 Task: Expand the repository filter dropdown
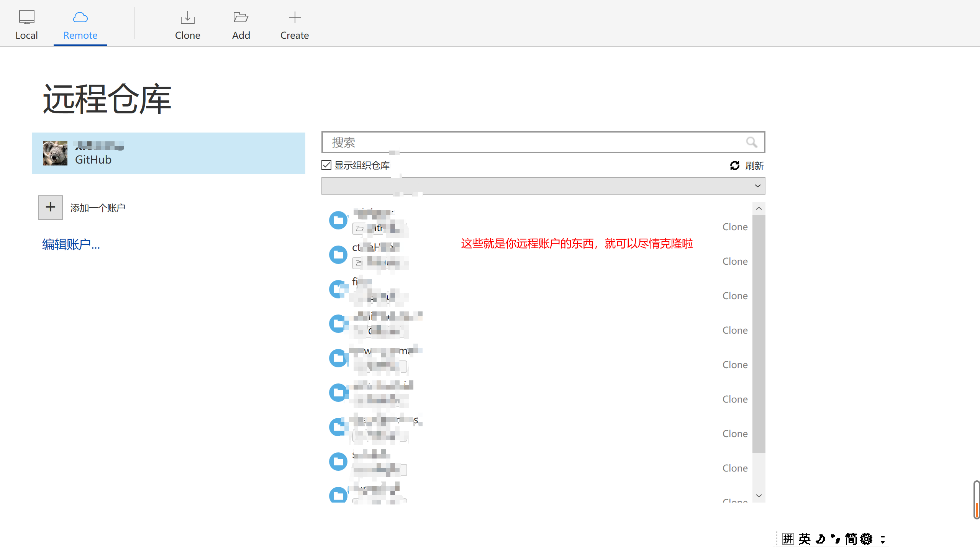pyautogui.click(x=757, y=186)
